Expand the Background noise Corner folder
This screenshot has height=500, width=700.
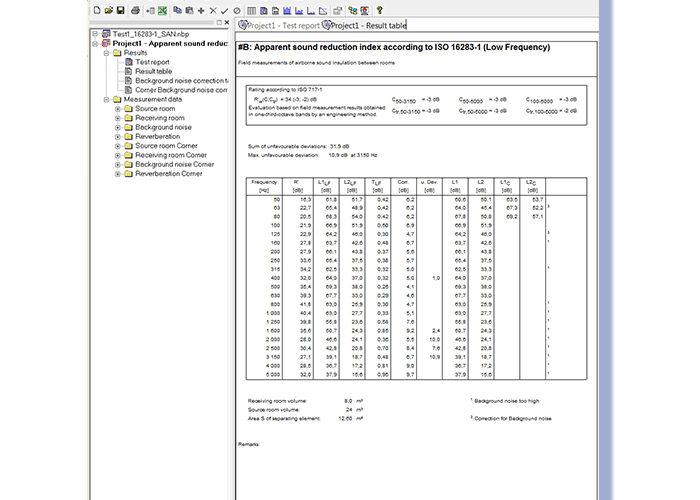click(x=118, y=165)
